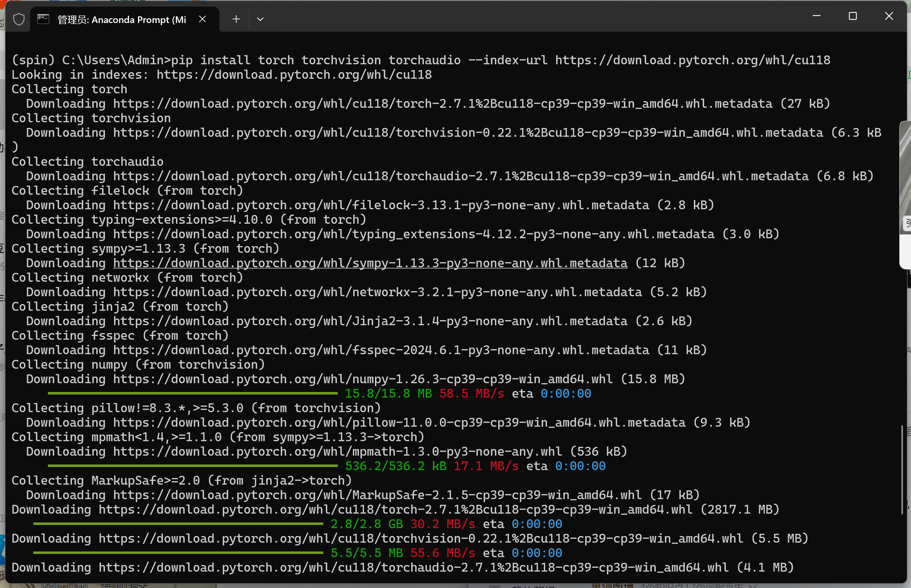
Task: Click the numpy 15.8 MB progress bar
Action: (x=193, y=393)
